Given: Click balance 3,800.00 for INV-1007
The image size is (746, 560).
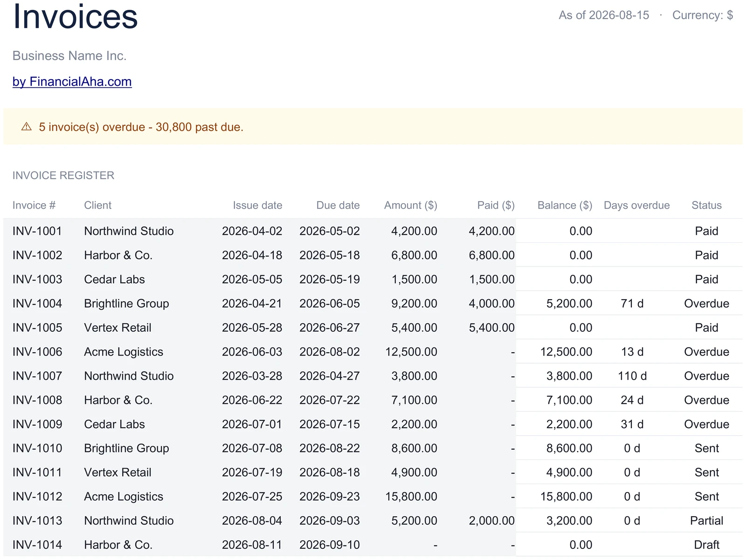Looking at the screenshot, I should tap(569, 376).
